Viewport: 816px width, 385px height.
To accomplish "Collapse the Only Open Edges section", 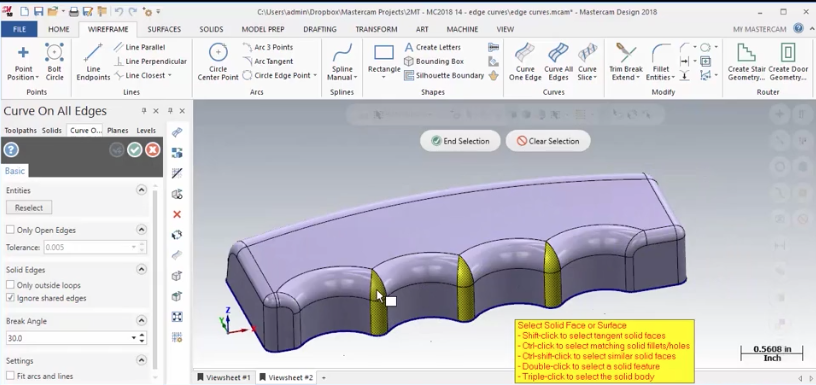I will [141, 229].
